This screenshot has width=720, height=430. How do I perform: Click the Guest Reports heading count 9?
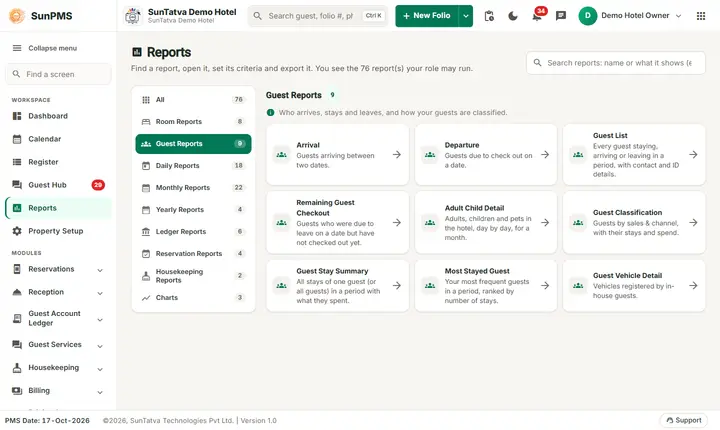332,95
